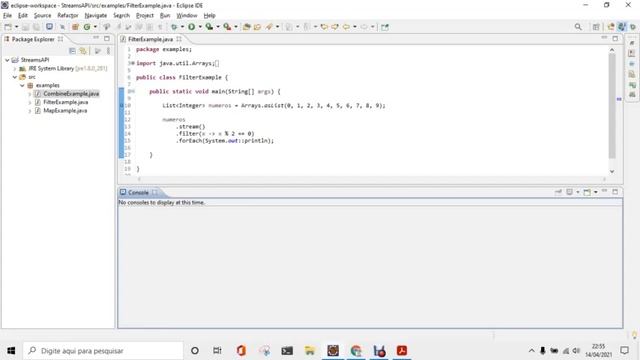Click the green New Java Class icon
This screenshot has height=360, width=640.
[87, 27]
